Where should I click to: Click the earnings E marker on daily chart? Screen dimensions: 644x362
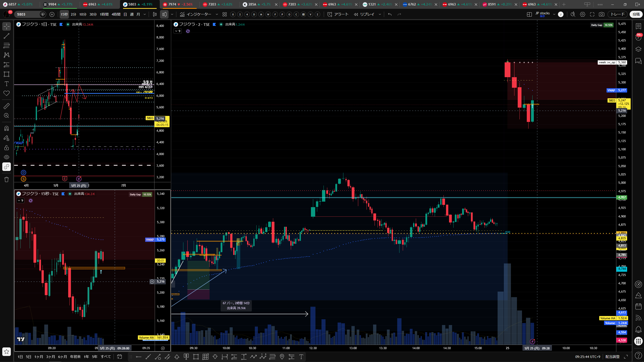pyautogui.click(x=65, y=179)
